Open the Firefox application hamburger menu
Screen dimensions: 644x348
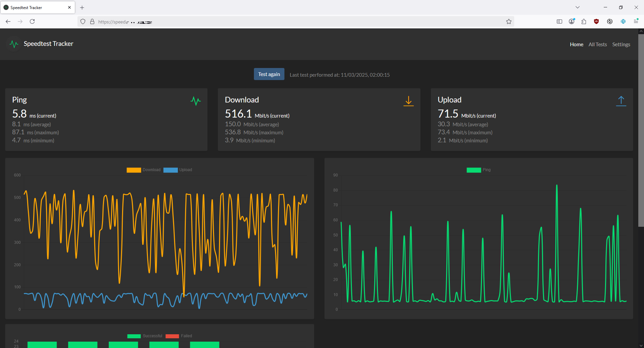tap(636, 21)
